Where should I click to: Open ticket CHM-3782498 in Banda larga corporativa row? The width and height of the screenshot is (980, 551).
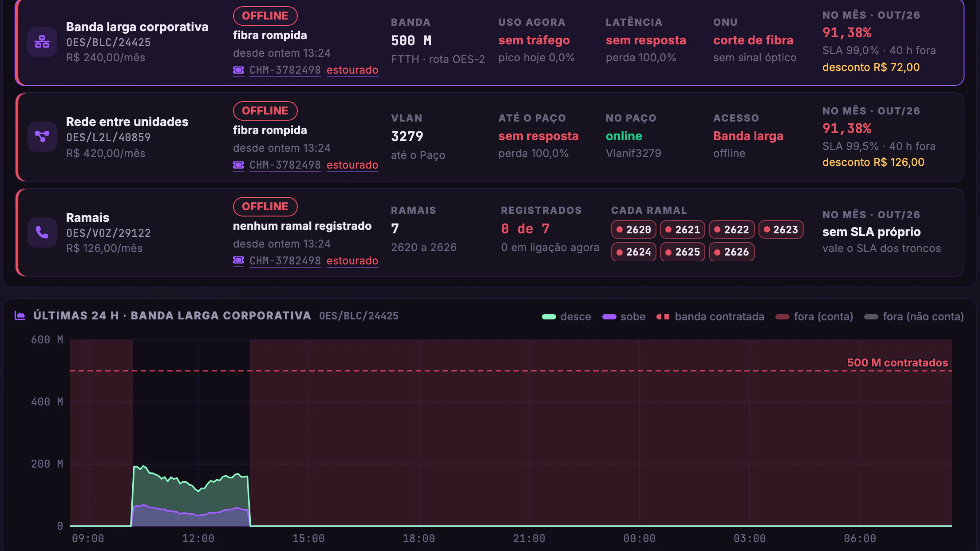pos(285,70)
